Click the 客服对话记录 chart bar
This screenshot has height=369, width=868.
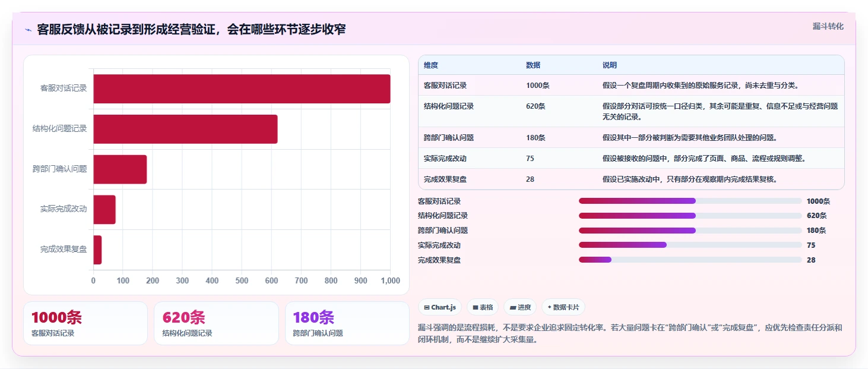tap(242, 89)
